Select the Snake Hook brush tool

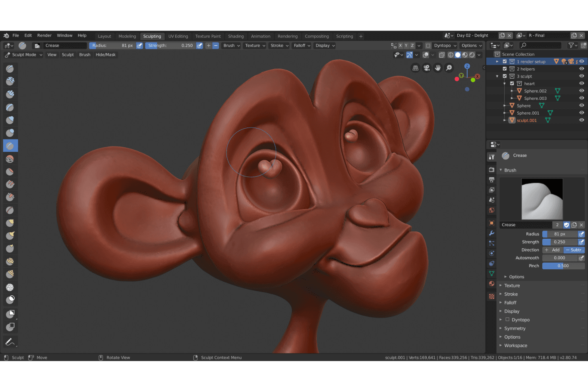[10, 236]
